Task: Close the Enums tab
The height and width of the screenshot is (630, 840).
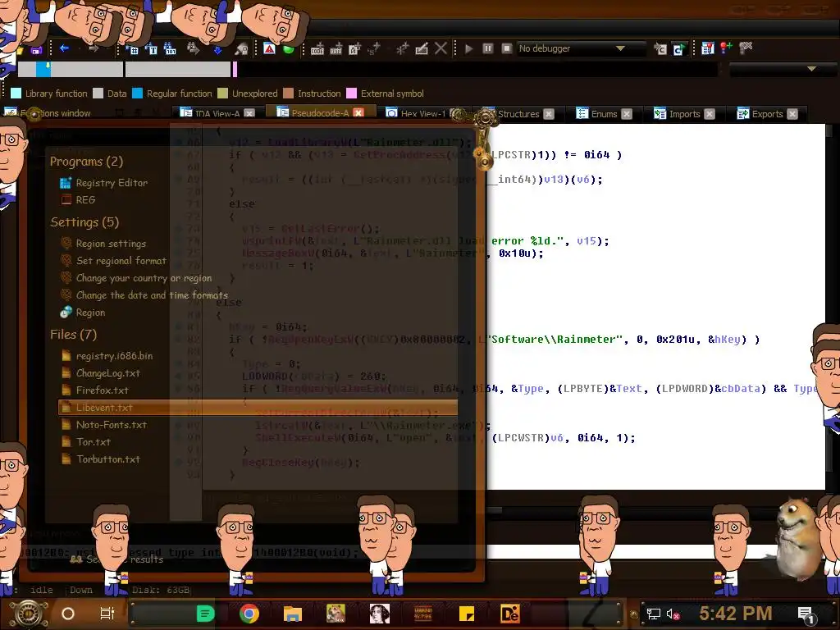Action: tap(627, 113)
